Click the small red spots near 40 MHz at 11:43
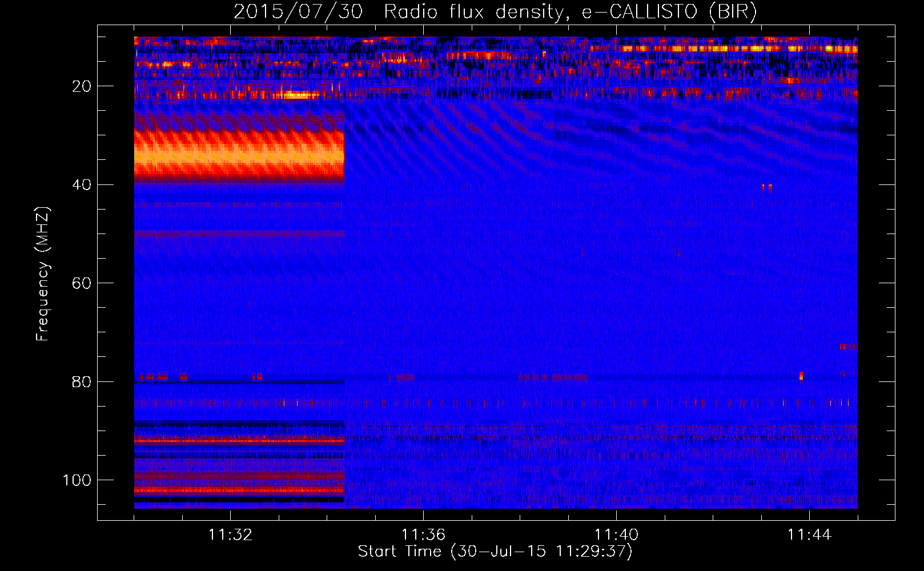The width and height of the screenshot is (924, 571). [767, 187]
